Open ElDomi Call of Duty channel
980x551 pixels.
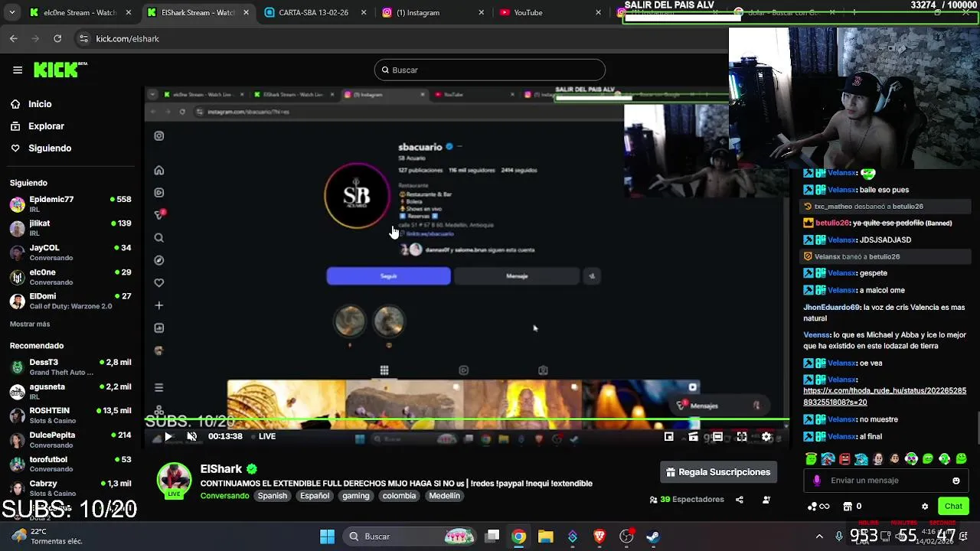coord(70,301)
